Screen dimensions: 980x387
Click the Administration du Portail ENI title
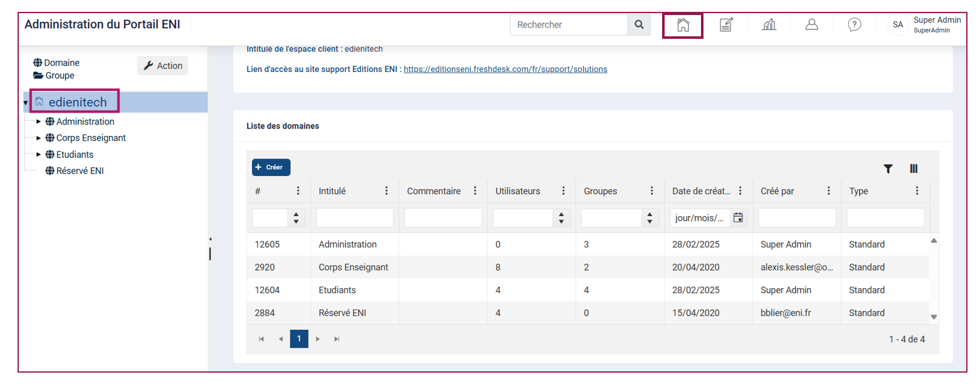click(102, 24)
